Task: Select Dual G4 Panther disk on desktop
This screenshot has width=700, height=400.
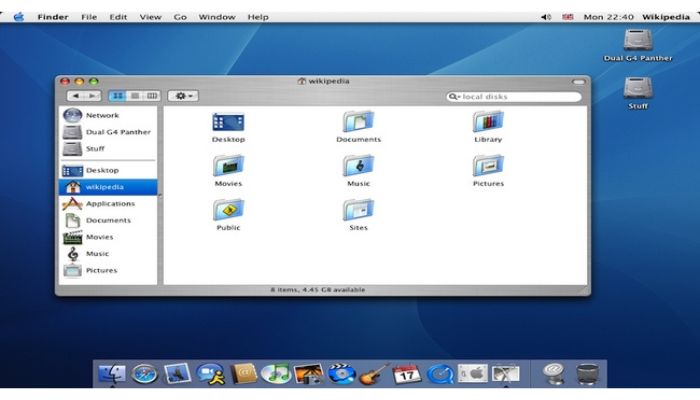Action: (x=638, y=45)
